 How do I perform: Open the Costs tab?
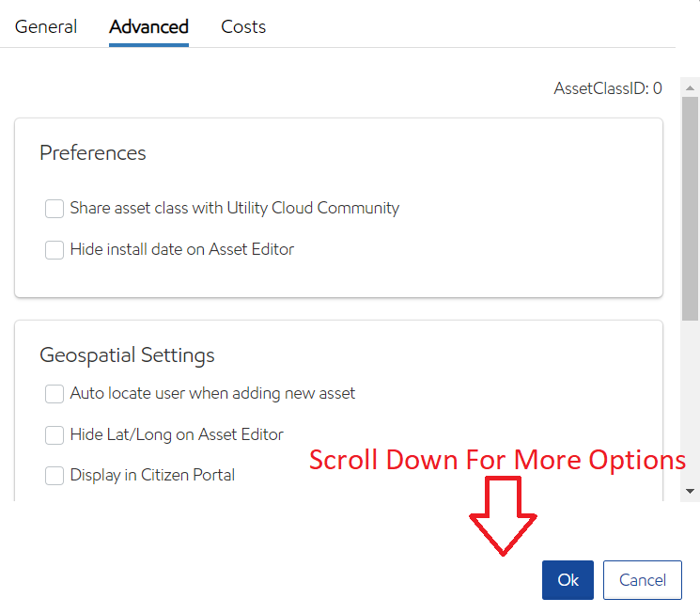(243, 26)
